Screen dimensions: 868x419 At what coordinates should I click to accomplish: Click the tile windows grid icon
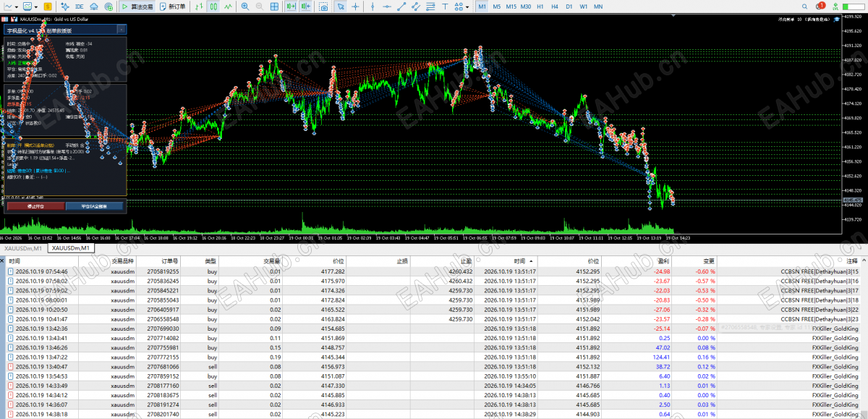(x=275, y=7)
